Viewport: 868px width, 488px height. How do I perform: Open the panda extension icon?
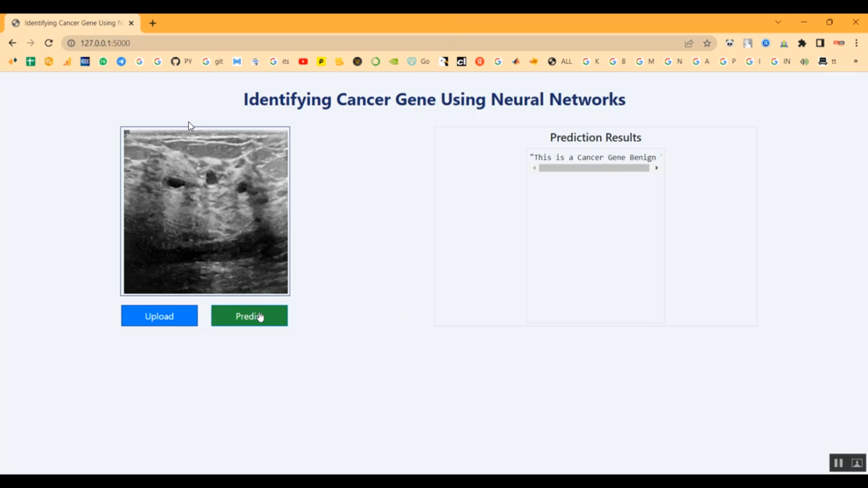point(730,43)
